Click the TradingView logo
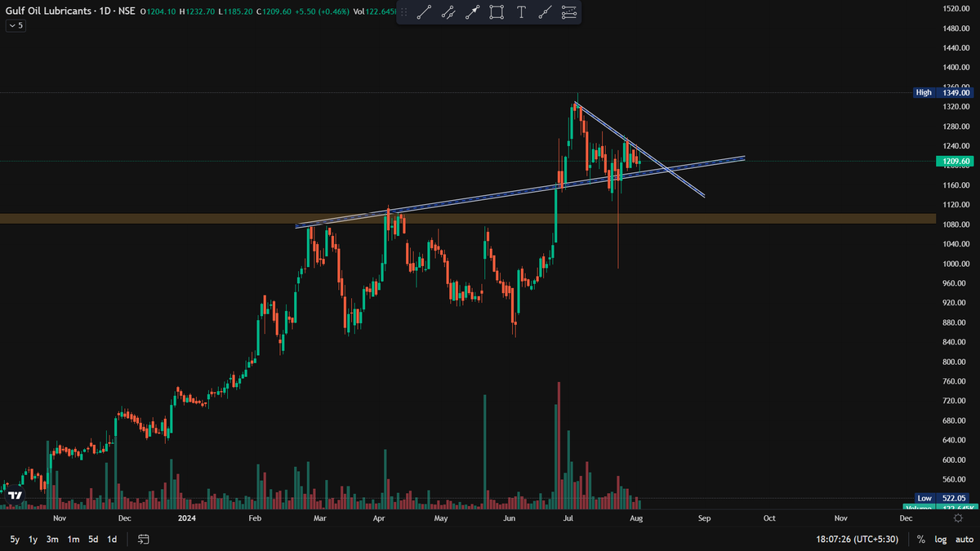 click(15, 495)
